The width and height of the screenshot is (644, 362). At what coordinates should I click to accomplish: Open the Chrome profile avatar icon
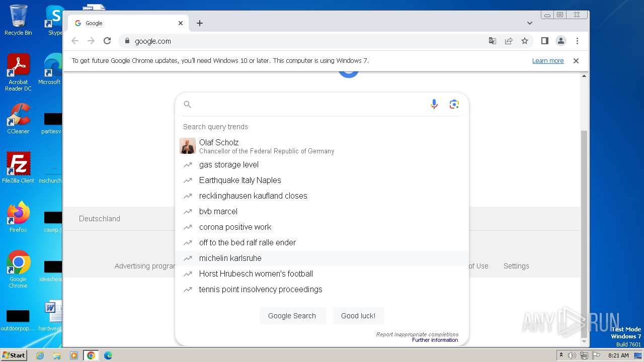pos(561,41)
